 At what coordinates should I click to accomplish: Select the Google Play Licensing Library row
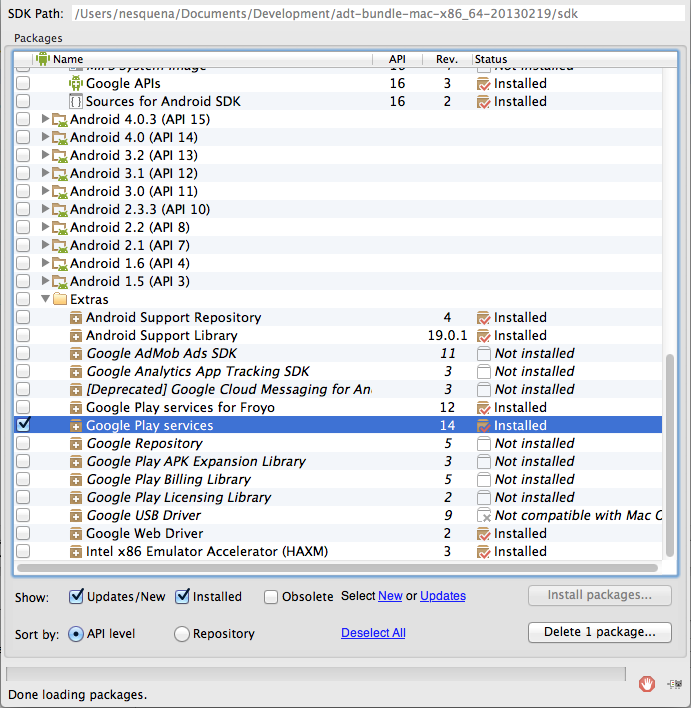(338, 497)
